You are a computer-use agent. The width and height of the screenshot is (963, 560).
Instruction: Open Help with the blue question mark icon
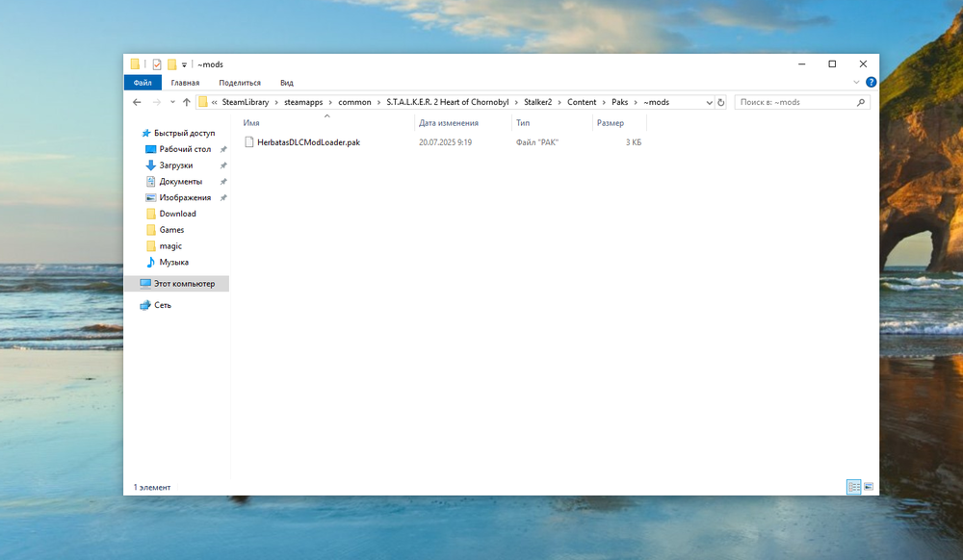coord(871,83)
